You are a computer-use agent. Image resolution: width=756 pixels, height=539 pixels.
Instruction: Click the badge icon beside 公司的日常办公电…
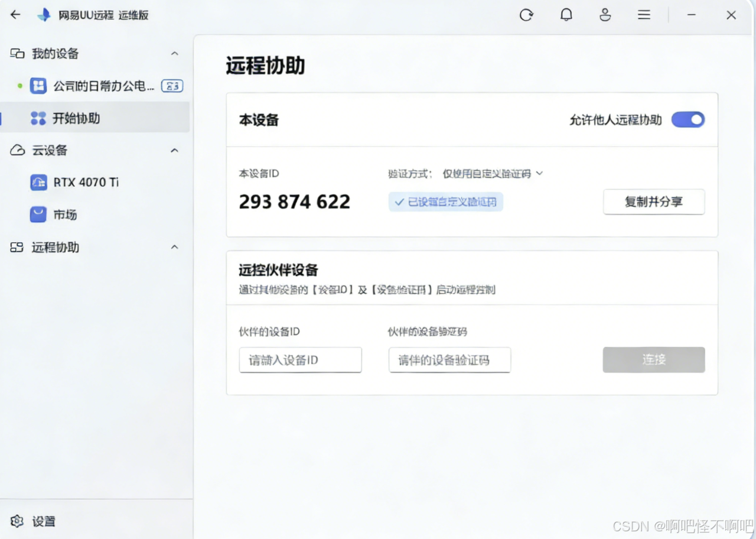tap(172, 86)
